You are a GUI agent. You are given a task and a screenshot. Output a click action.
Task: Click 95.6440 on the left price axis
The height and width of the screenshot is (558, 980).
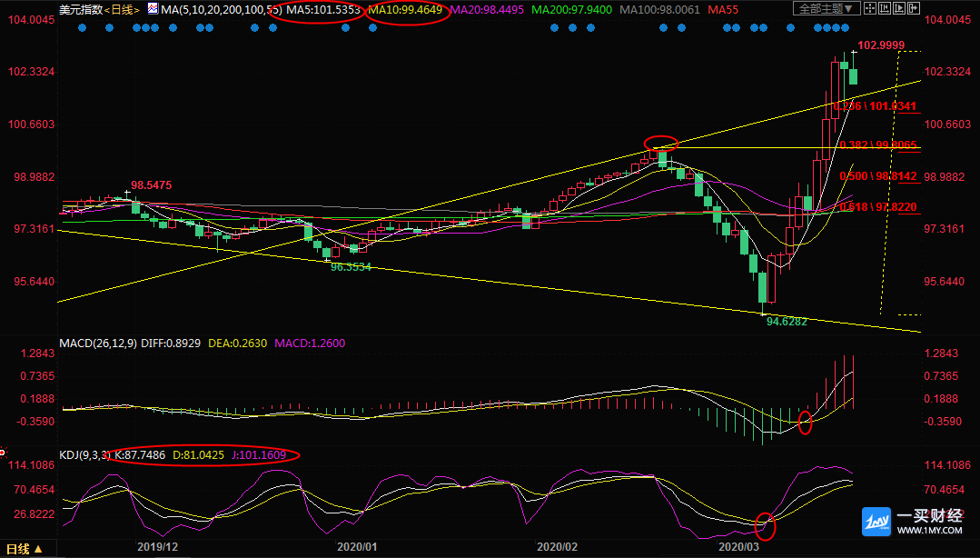click(35, 282)
